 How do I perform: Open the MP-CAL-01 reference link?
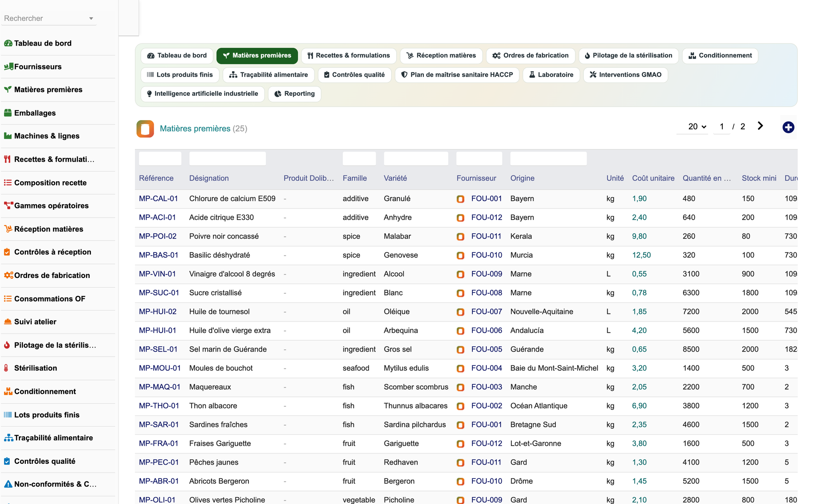click(x=158, y=198)
